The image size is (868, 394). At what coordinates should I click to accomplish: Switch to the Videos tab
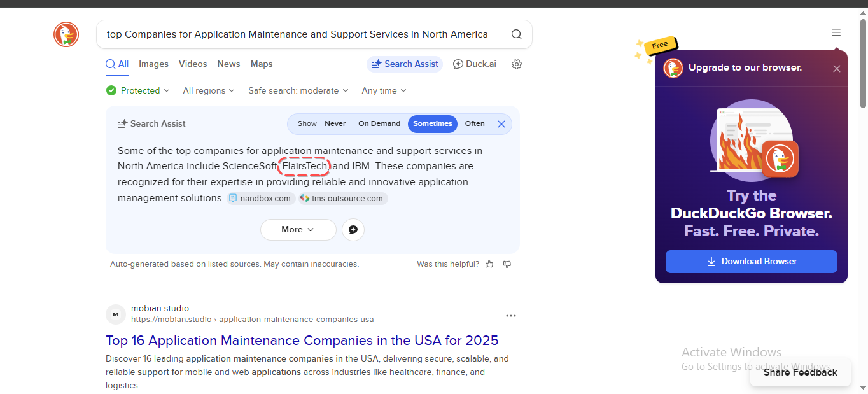(193, 64)
